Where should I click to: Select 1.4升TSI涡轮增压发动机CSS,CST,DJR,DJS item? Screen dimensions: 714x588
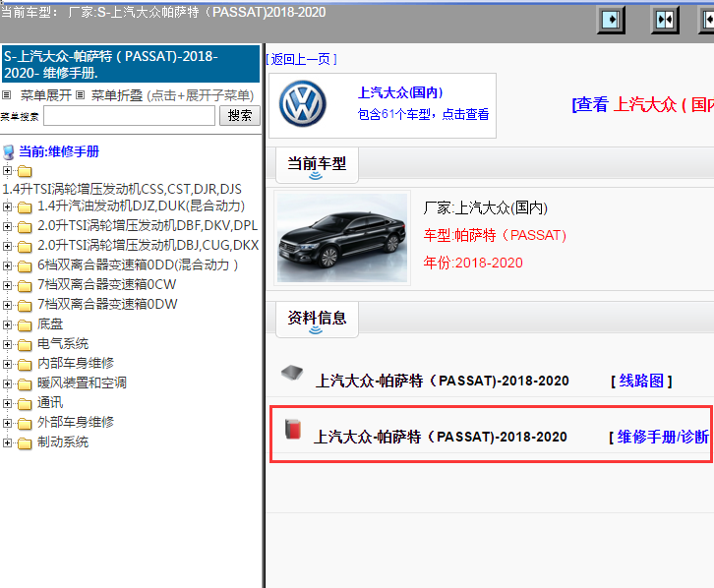(122, 189)
